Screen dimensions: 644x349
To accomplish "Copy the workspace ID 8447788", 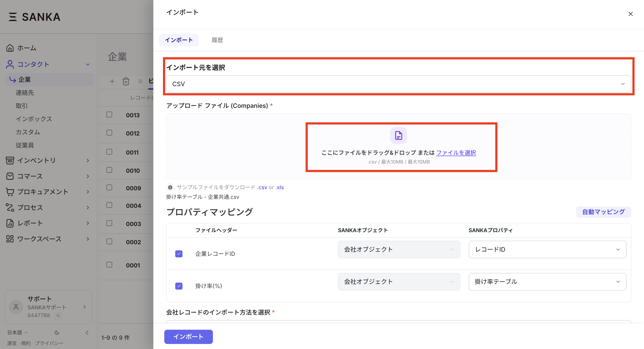I will [x=58, y=316].
